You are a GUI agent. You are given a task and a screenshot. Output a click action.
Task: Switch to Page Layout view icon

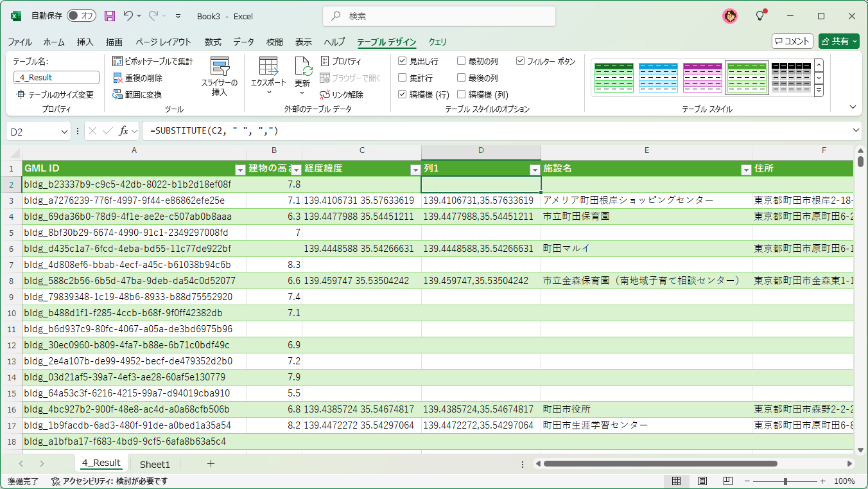(702, 481)
